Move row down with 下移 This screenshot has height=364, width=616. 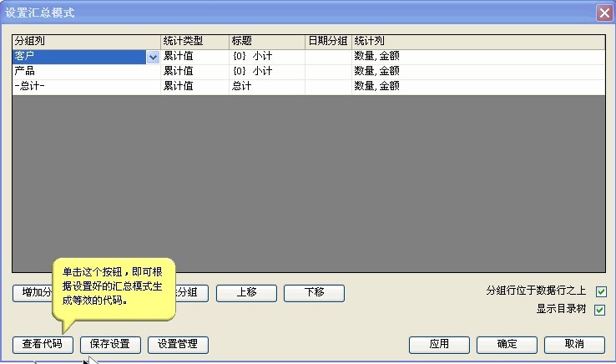[314, 293]
